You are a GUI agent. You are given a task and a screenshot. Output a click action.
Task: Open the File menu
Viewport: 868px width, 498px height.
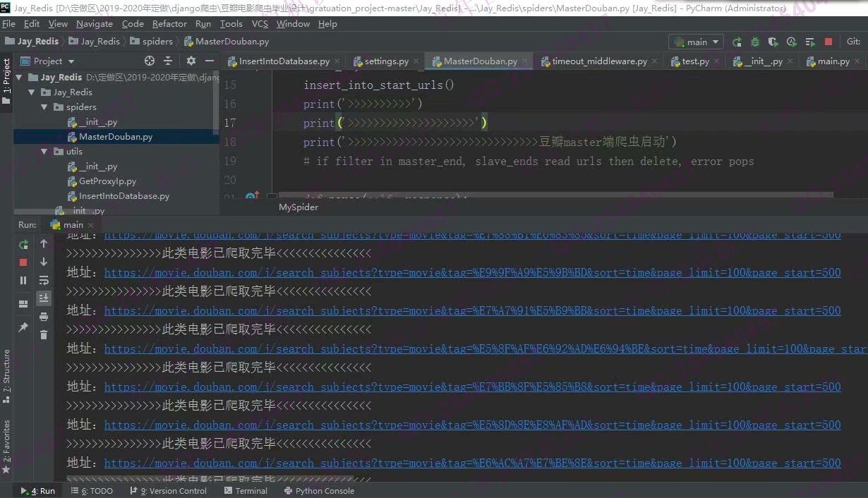pyautogui.click(x=8, y=24)
